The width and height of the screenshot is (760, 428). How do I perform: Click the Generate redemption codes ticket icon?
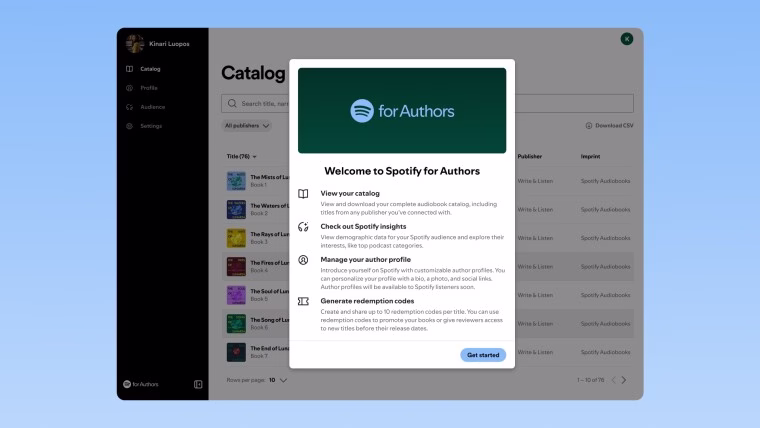tap(303, 301)
